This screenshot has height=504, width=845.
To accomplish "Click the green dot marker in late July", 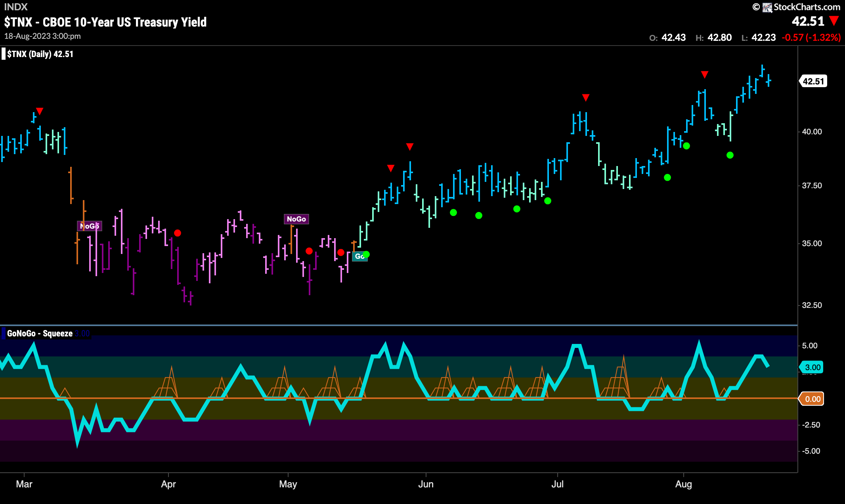I will click(x=667, y=178).
